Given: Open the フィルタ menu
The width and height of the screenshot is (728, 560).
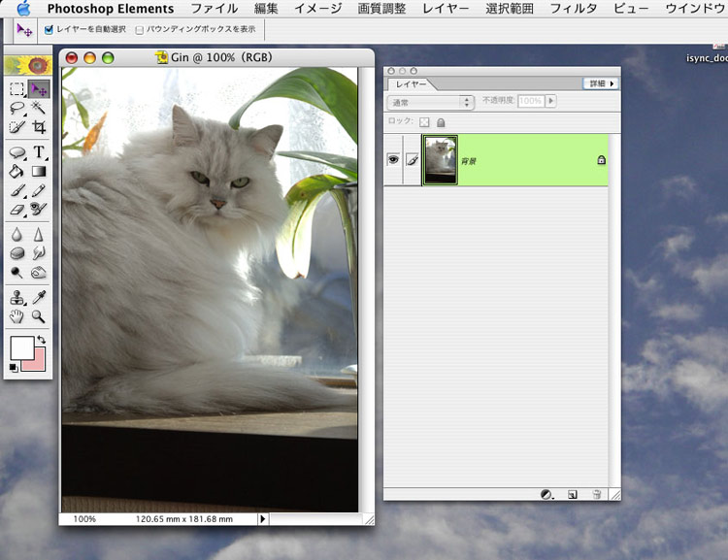Looking at the screenshot, I should coord(574,9).
